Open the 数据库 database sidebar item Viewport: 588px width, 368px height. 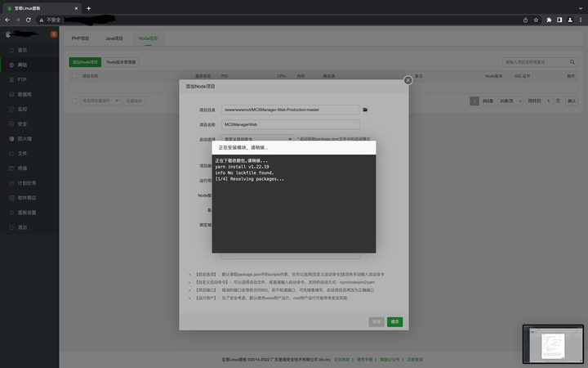click(x=29, y=95)
